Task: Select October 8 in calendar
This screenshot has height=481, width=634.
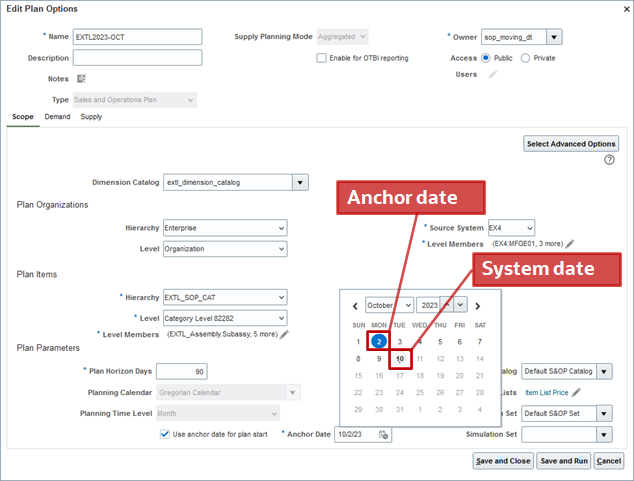Action: (x=358, y=359)
